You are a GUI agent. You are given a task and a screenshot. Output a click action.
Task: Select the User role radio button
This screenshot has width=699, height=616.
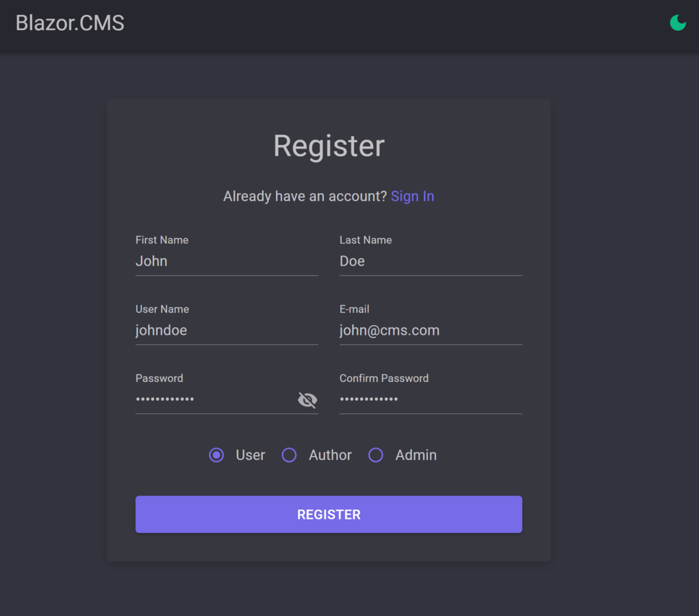coord(216,455)
